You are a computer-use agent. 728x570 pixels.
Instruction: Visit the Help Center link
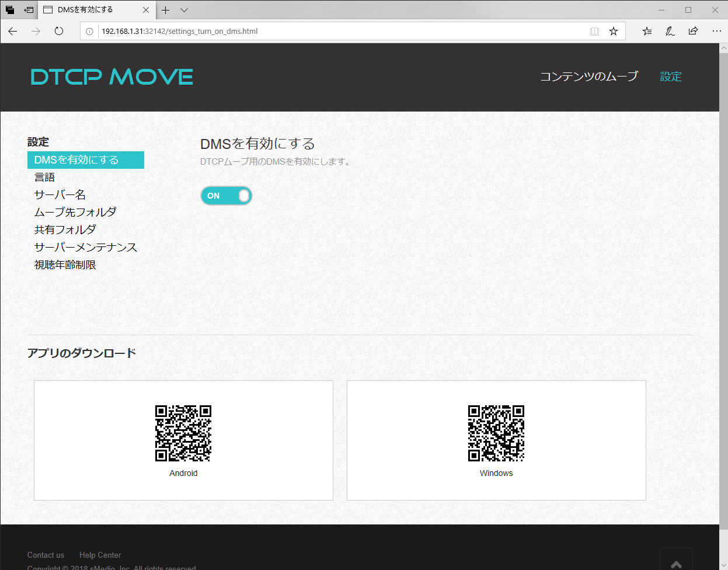coord(100,555)
